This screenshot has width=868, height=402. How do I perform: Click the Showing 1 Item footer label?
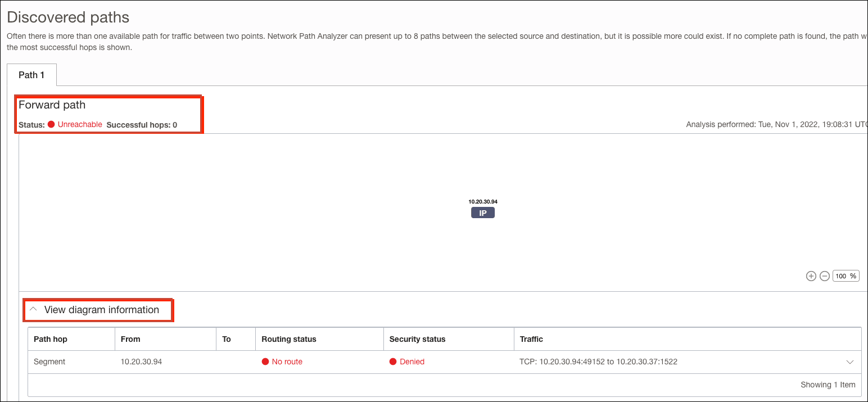point(828,385)
